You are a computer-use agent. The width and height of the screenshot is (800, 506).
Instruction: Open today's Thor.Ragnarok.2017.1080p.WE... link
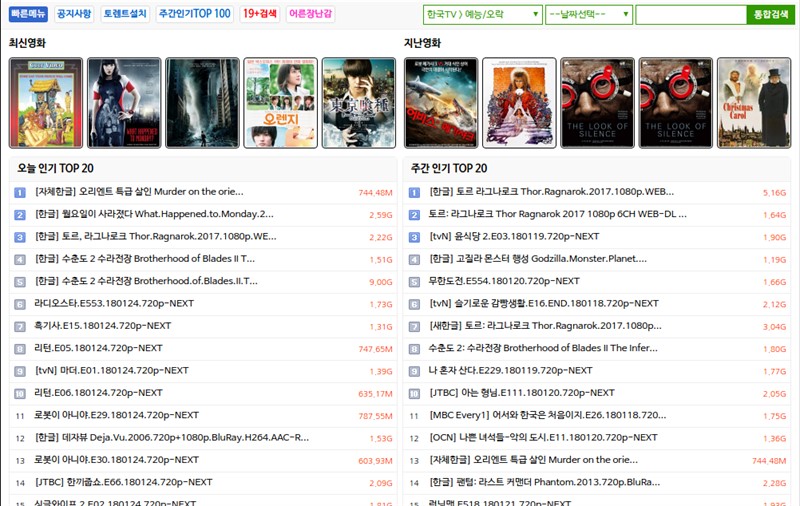pos(156,237)
